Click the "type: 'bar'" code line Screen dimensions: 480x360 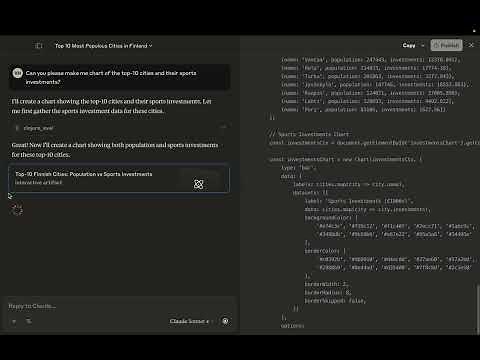click(298, 168)
